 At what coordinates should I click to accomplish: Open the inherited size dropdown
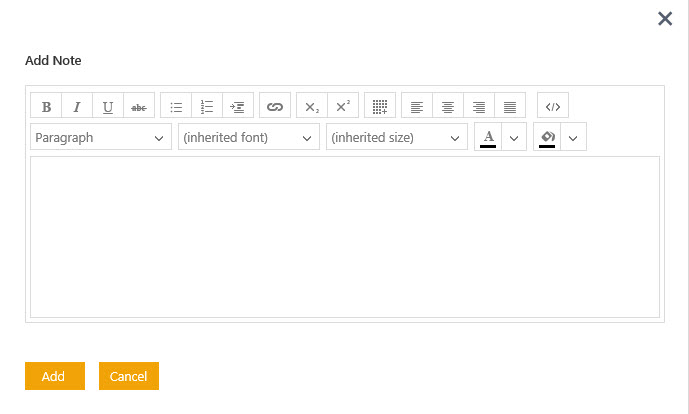click(x=397, y=137)
